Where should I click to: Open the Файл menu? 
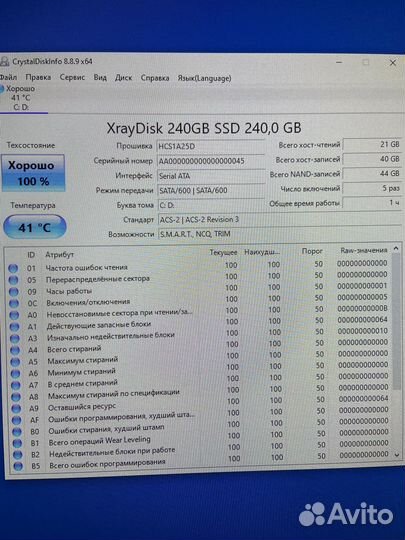pos(8,77)
